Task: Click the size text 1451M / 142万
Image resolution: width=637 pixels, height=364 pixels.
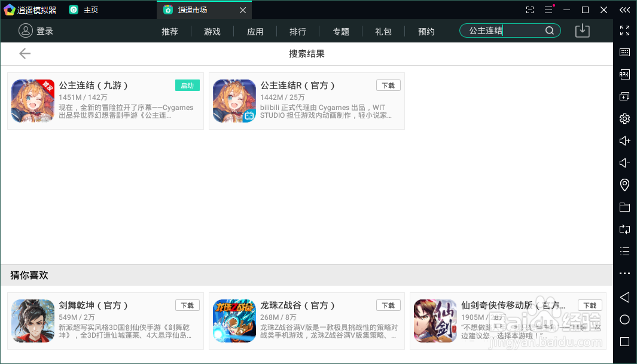Action: pos(83,97)
